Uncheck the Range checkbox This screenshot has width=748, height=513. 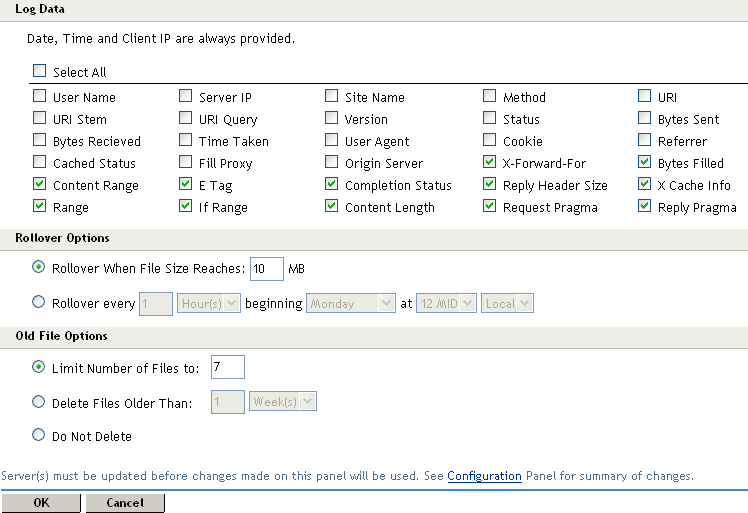pyautogui.click(x=40, y=206)
